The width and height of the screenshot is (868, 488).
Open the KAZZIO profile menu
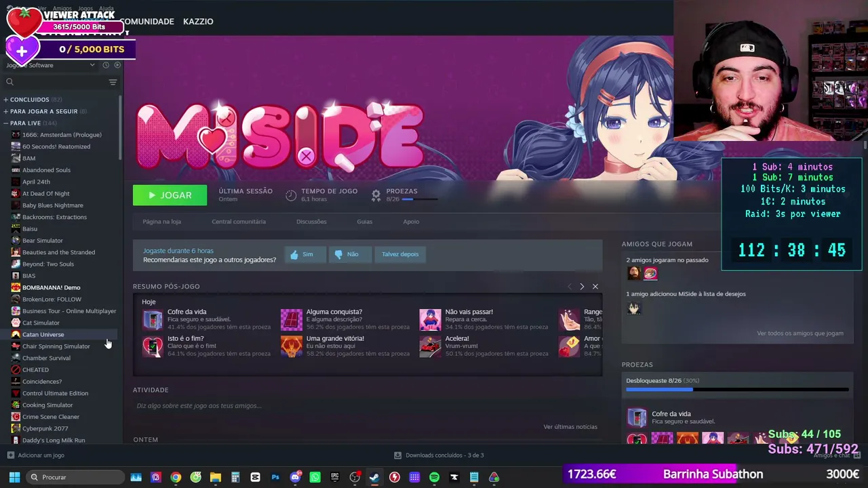point(198,22)
